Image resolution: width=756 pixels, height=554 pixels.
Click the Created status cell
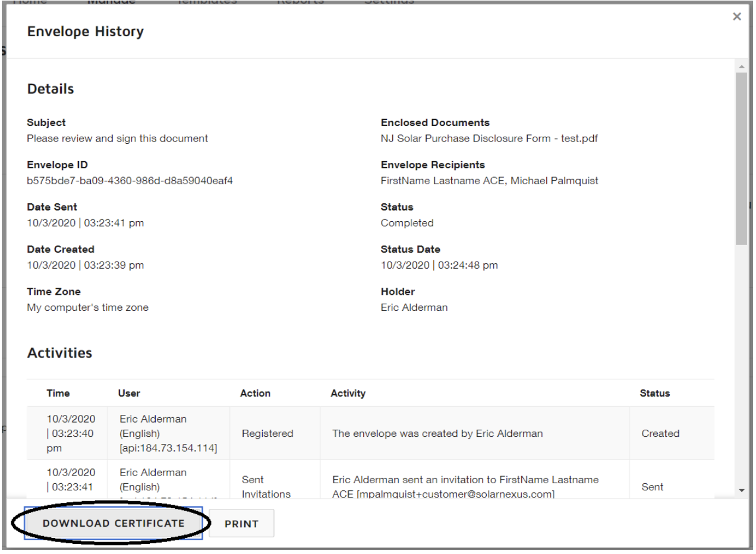coord(660,433)
